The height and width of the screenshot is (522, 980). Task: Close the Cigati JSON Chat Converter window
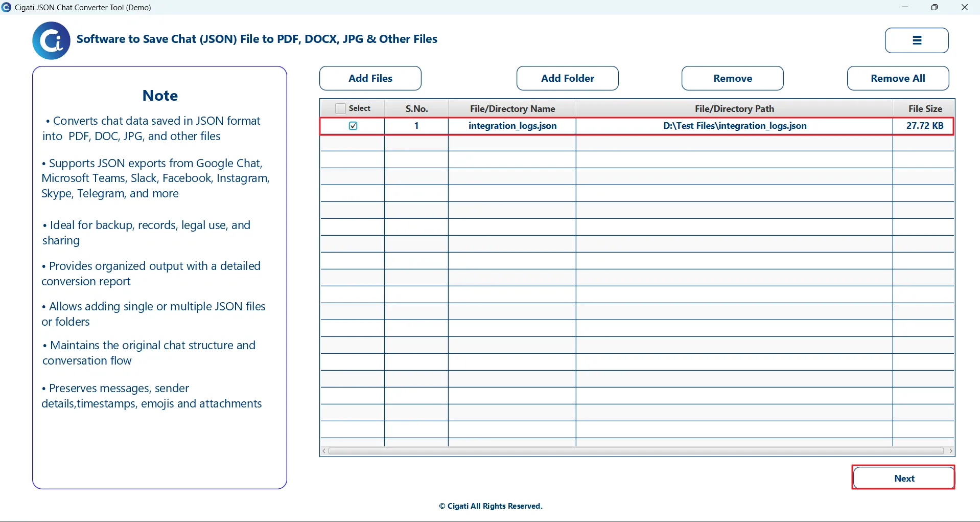[x=965, y=7]
